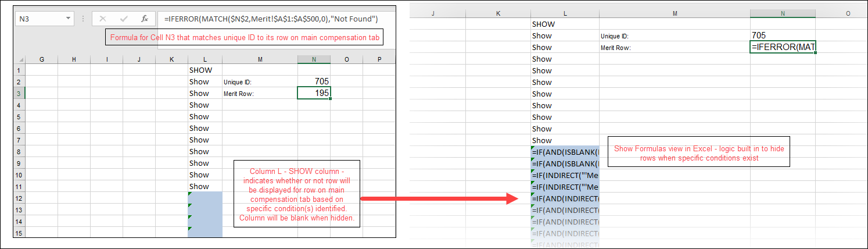The height and width of the screenshot is (249, 868).
Task: Click the SHOW header cell in left sheet
Action: pos(205,70)
